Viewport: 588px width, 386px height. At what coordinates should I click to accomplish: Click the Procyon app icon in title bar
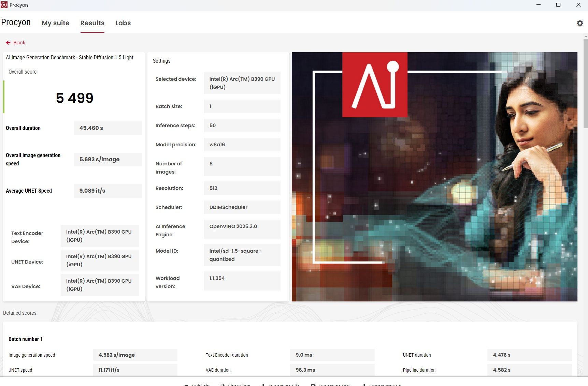click(x=4, y=5)
